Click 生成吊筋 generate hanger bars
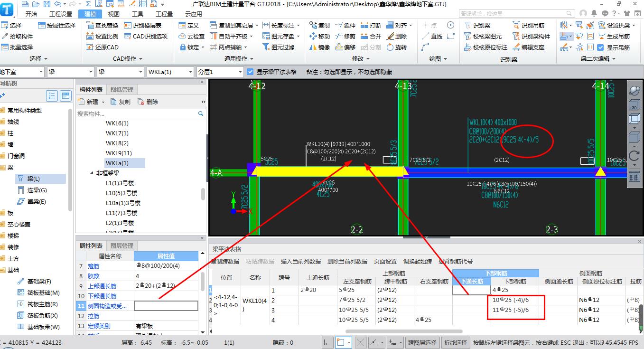Image resolution: width=644 pixels, height=349 pixels. click(x=614, y=36)
